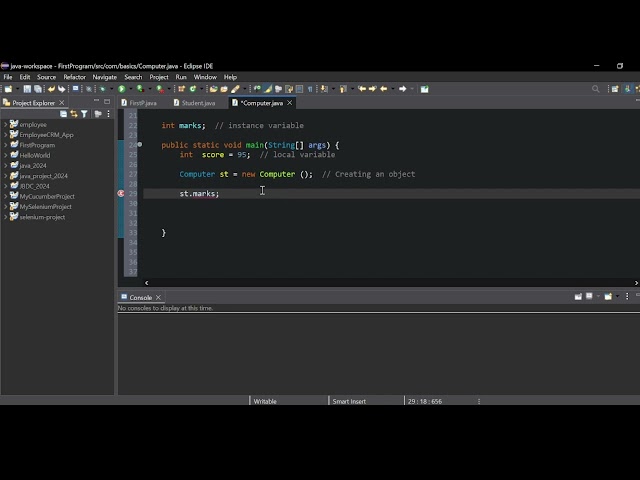The width and height of the screenshot is (640, 480).
Task: Launch the Debug bug icon
Action: (x=102, y=89)
